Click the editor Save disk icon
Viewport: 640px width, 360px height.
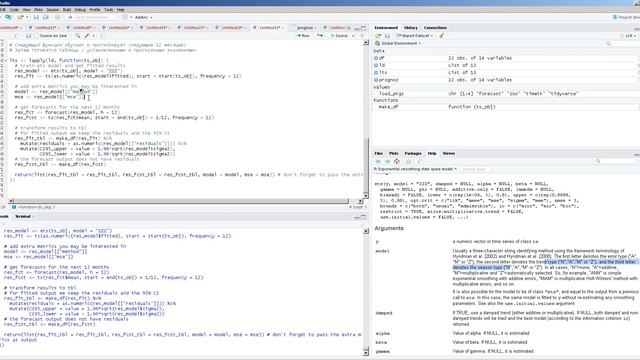click(x=28, y=36)
